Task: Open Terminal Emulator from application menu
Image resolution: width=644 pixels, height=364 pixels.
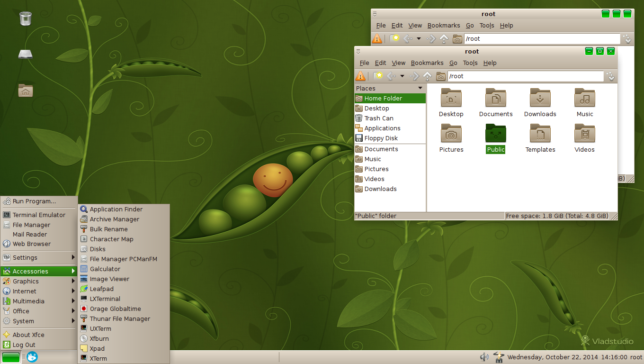Action: click(x=38, y=215)
